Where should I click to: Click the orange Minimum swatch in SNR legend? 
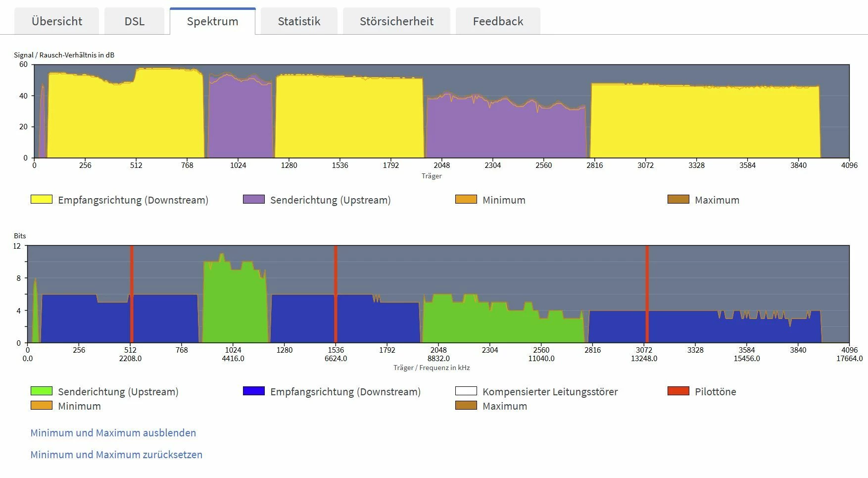pyautogui.click(x=466, y=199)
